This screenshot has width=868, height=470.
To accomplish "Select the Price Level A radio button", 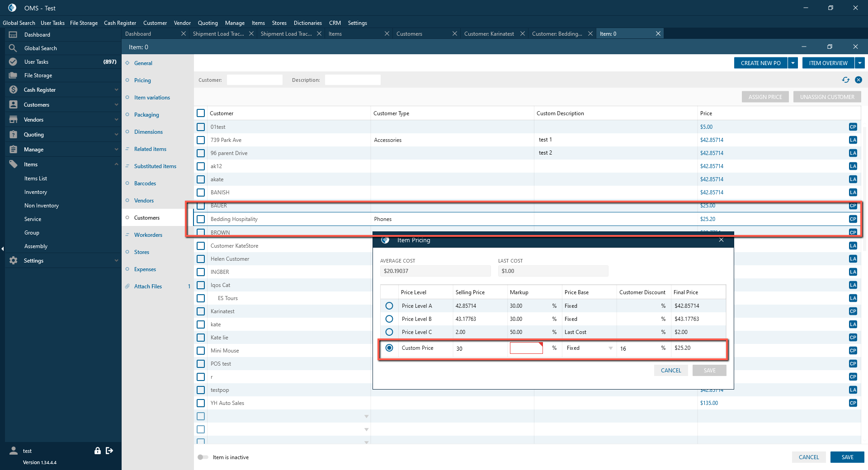I will (x=389, y=306).
